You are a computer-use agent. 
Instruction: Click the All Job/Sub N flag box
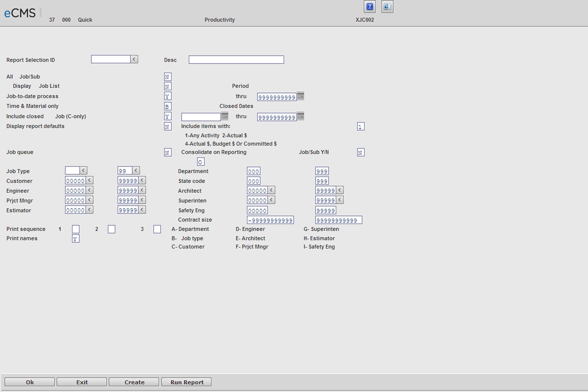(168, 77)
